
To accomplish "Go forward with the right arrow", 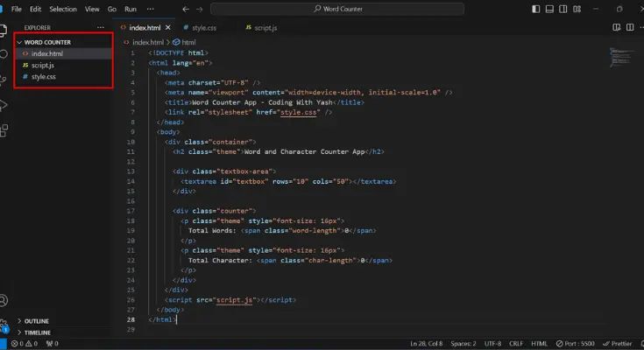I will pos(199,9).
